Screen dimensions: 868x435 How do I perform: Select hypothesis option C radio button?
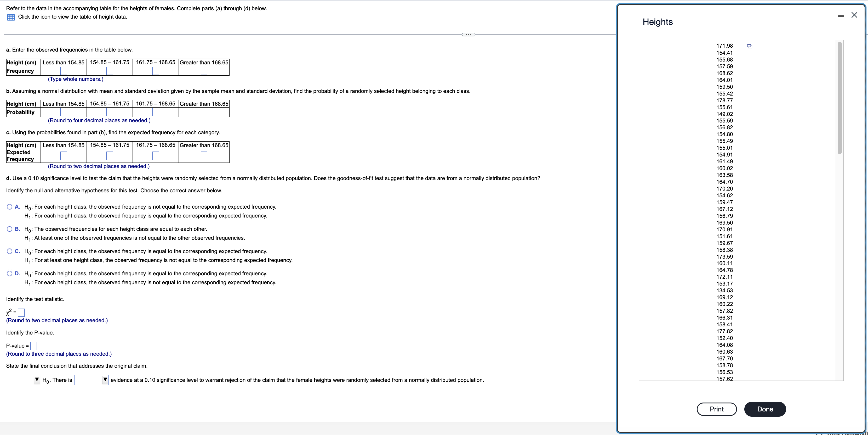[x=9, y=251]
